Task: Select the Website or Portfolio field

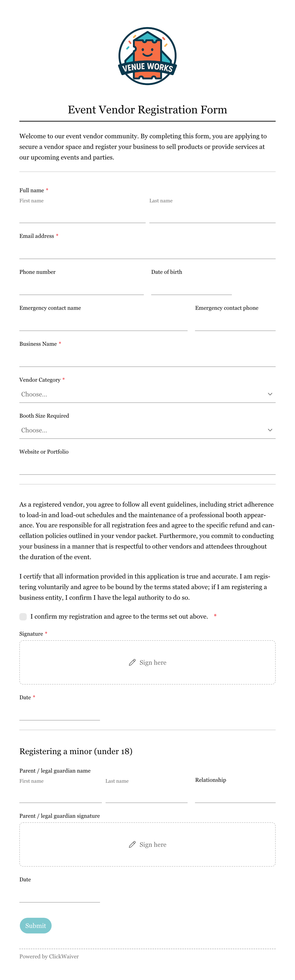Action: (147, 466)
